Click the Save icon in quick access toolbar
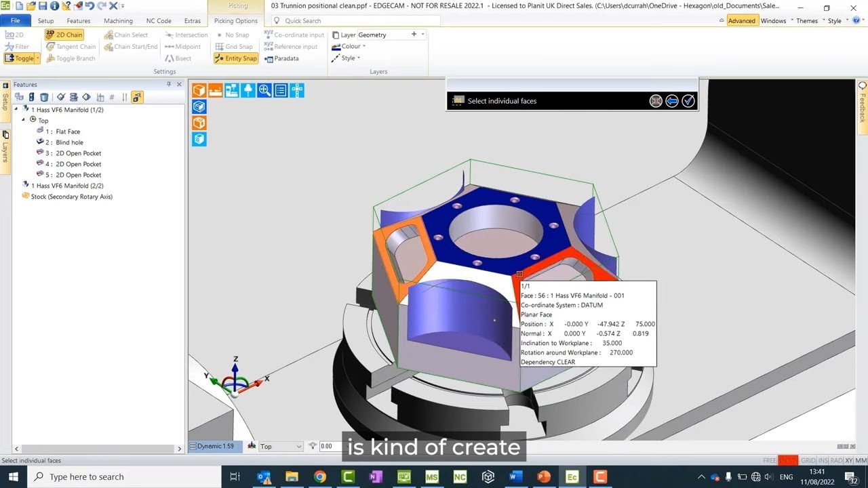Image resolution: width=868 pixels, height=488 pixels. (43, 5)
